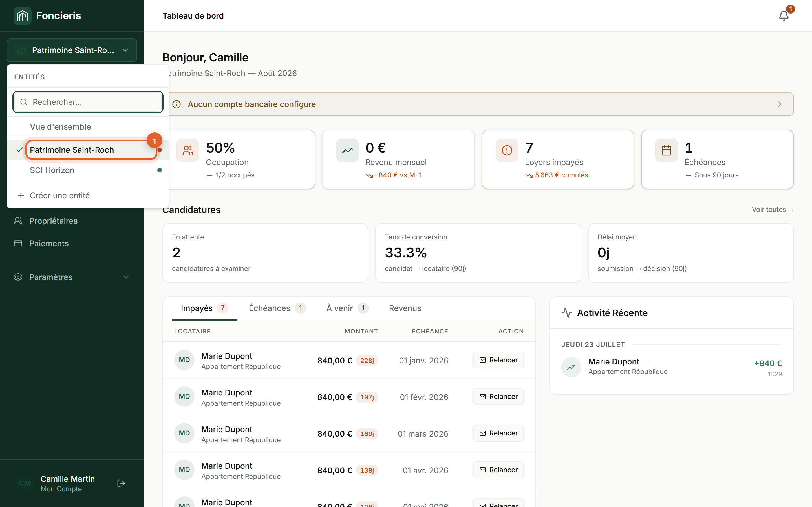Viewport: 812px width, 507px height.
Task: Click the Échéances calendar icon
Action: [667, 151]
